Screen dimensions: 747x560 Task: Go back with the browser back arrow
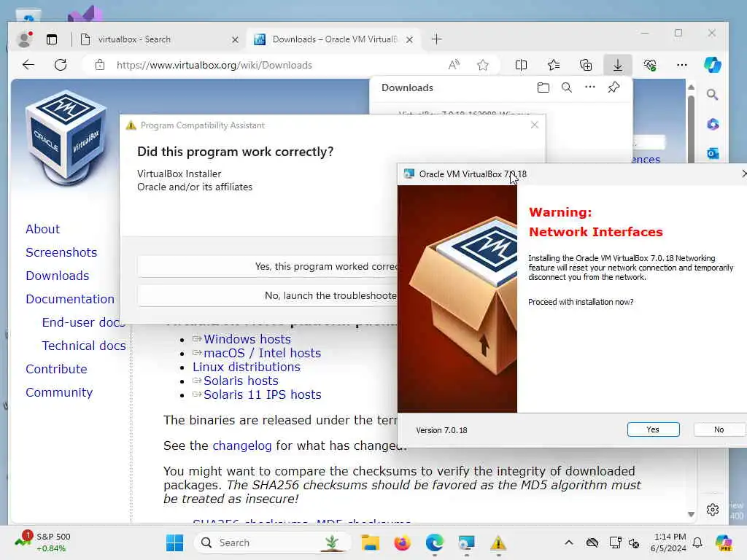pyautogui.click(x=28, y=65)
